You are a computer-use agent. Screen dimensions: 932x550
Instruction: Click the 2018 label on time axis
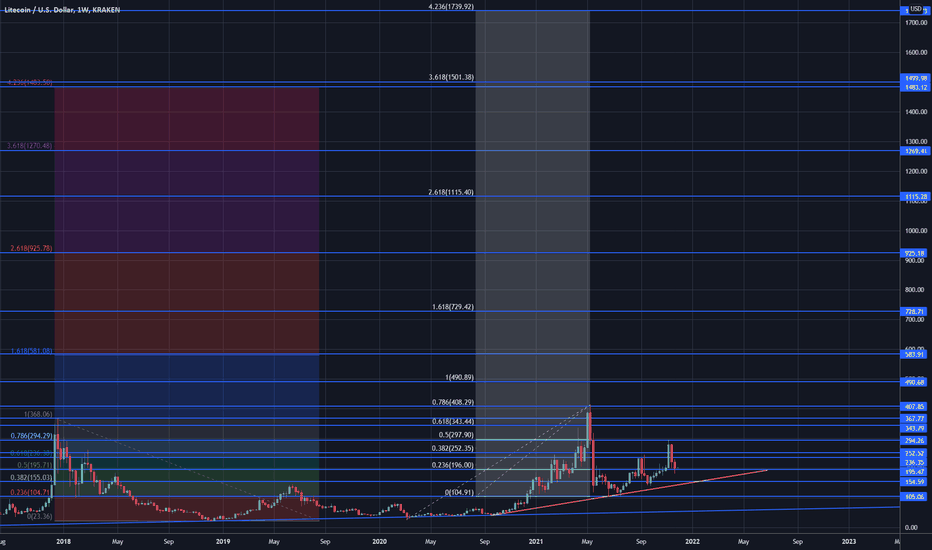tap(64, 542)
